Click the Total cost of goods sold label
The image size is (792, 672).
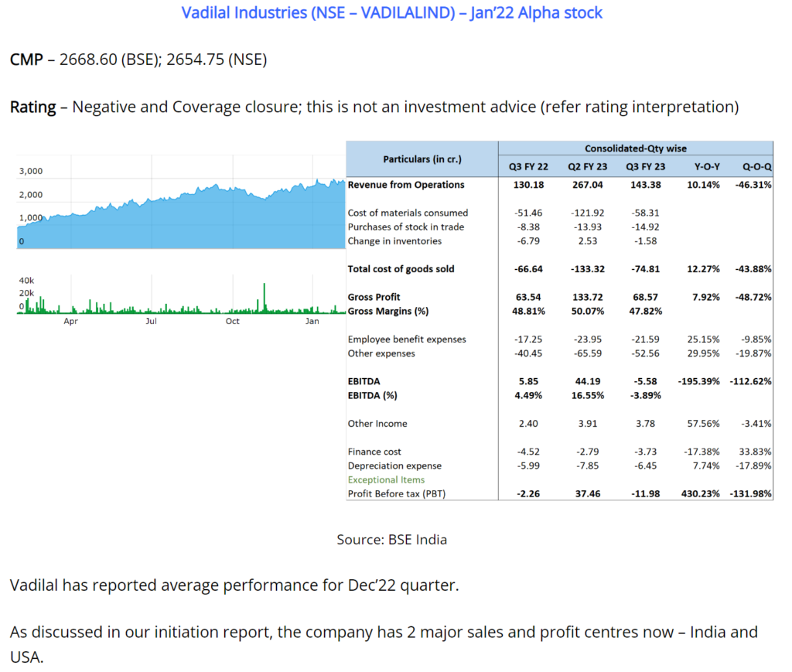coord(401,269)
